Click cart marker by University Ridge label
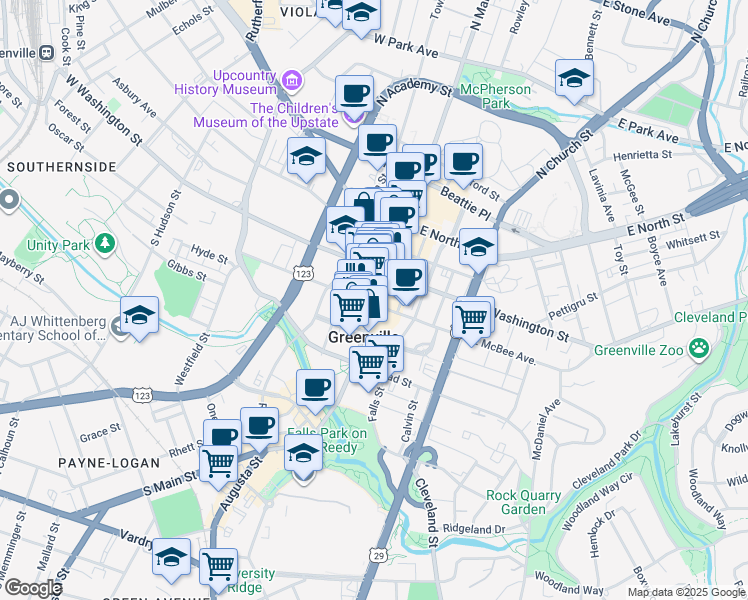The image size is (748, 600). [x=218, y=570]
